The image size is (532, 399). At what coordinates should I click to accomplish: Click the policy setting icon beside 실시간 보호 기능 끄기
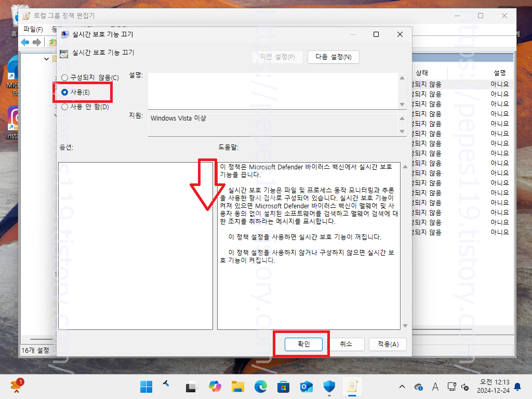(x=64, y=54)
